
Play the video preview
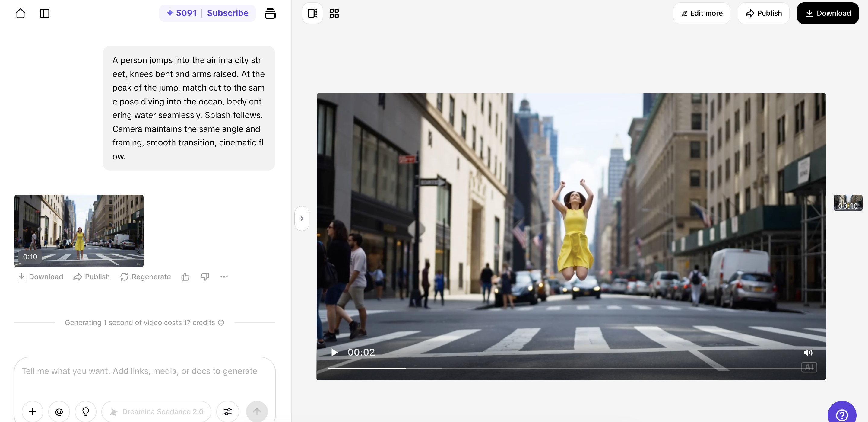click(334, 353)
